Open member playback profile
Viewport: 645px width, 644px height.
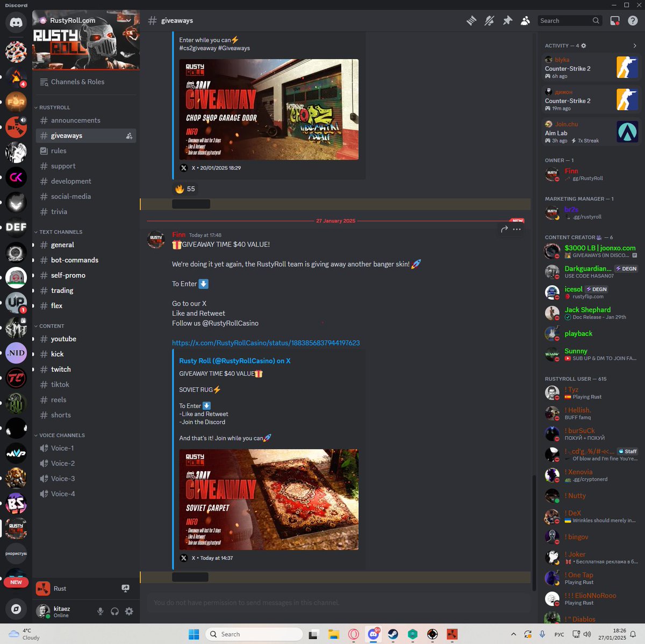[591, 334]
